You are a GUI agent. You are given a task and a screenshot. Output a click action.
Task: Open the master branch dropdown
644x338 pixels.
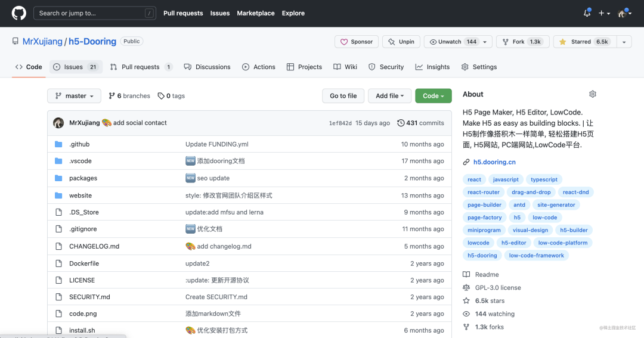pos(74,96)
